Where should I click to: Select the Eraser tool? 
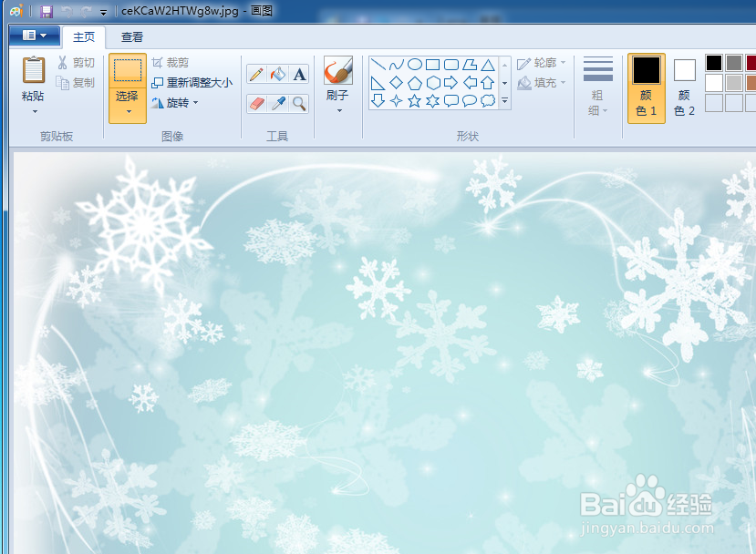tap(256, 104)
